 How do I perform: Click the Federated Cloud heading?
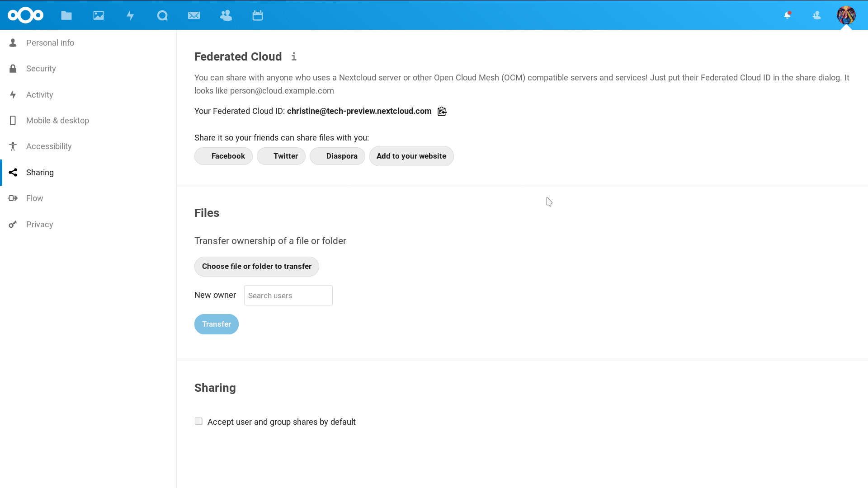pyautogui.click(x=238, y=56)
